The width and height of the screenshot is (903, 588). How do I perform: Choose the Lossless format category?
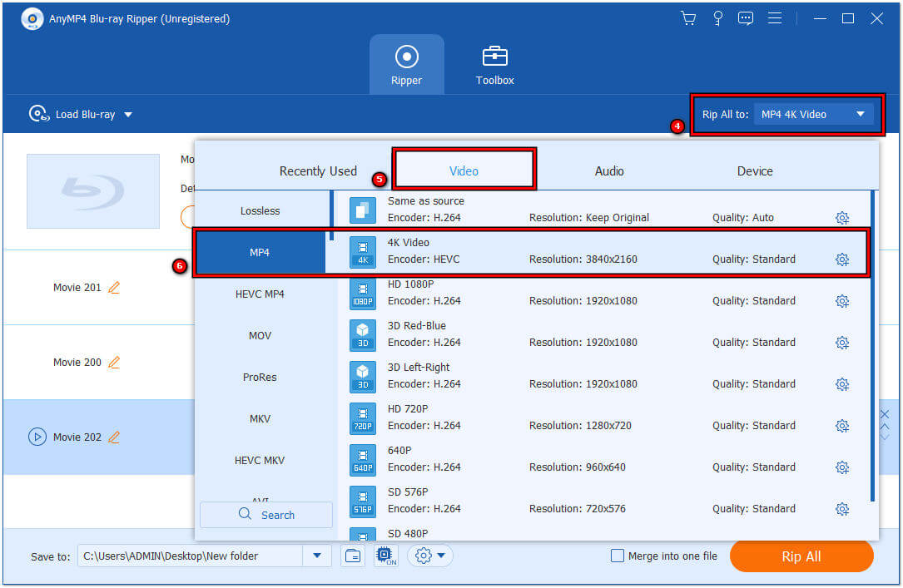pos(260,210)
